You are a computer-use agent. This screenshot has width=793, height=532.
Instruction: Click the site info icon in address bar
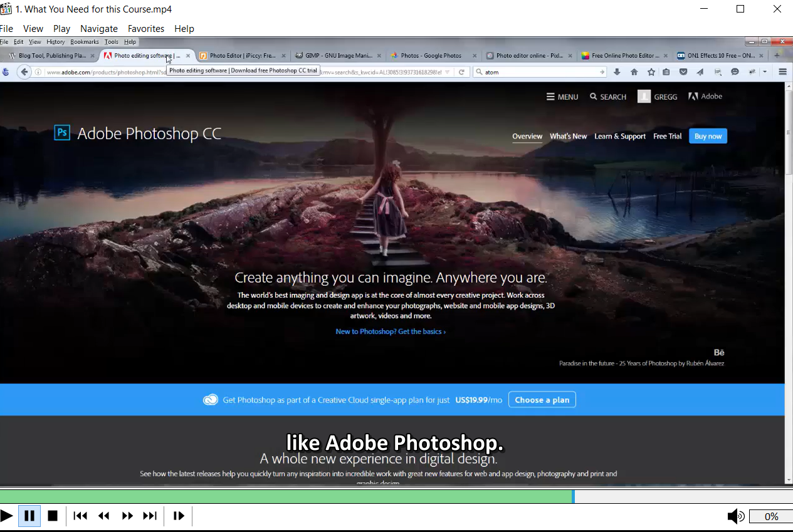38,72
